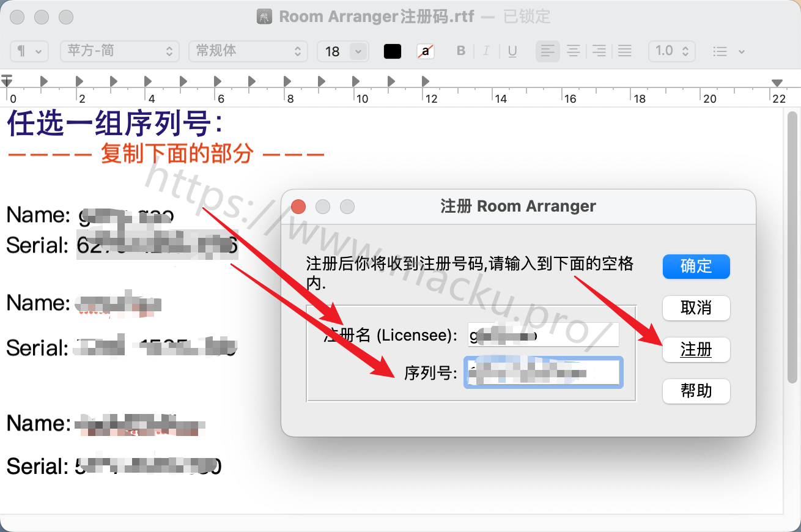Center align text
Image resolution: width=801 pixels, height=532 pixels.
click(x=574, y=51)
